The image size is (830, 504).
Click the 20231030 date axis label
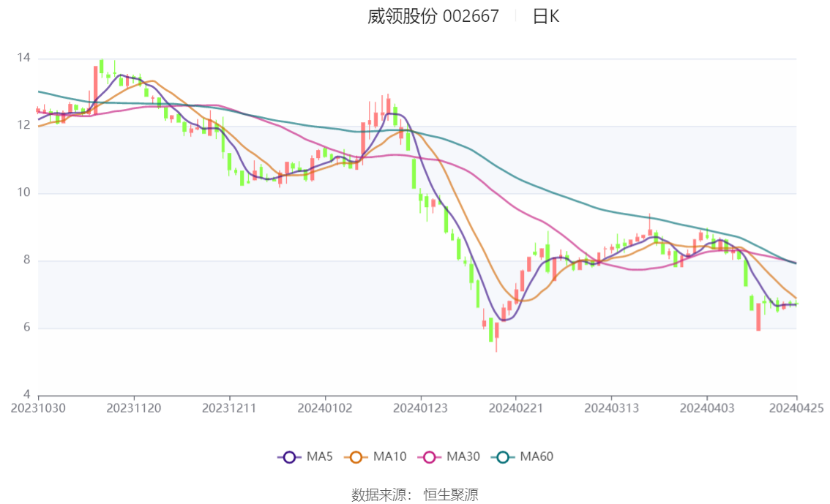click(38, 408)
